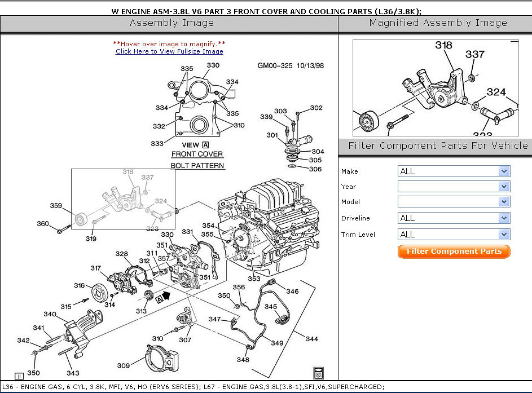This screenshot has height=393, width=532.
Task: Select wiring harness part 344 label
Action: point(311,339)
